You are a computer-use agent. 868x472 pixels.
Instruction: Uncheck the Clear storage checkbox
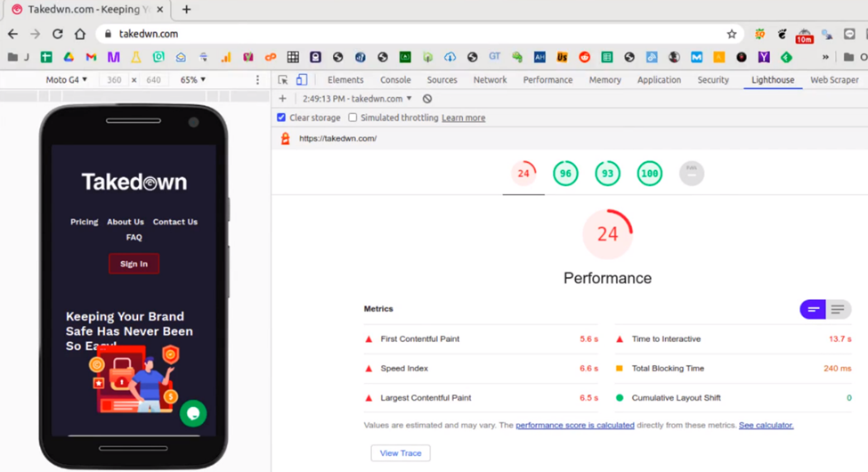[x=281, y=118]
